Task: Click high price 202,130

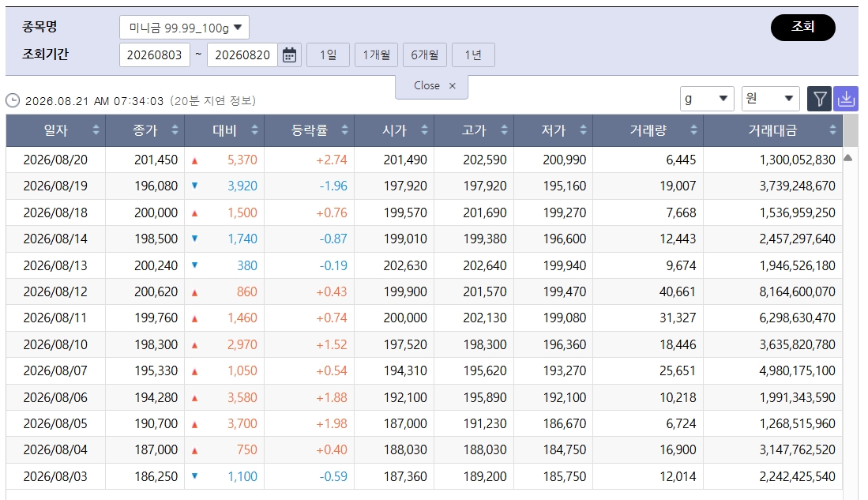Action: coord(485,318)
